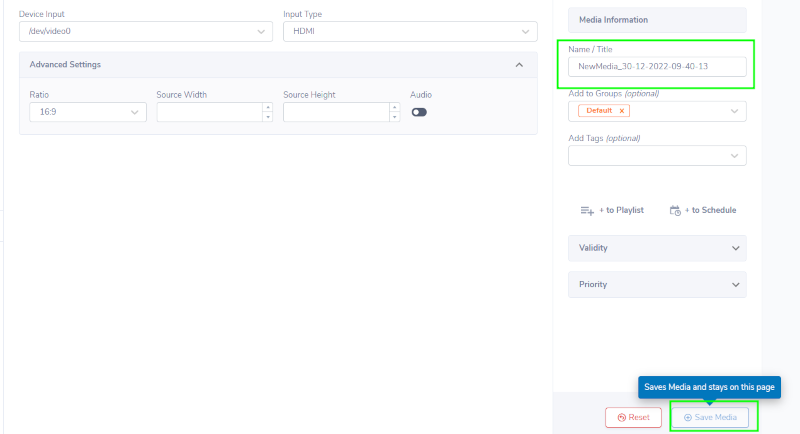Expand the Validity section
800x434 pixels.
tap(657, 248)
